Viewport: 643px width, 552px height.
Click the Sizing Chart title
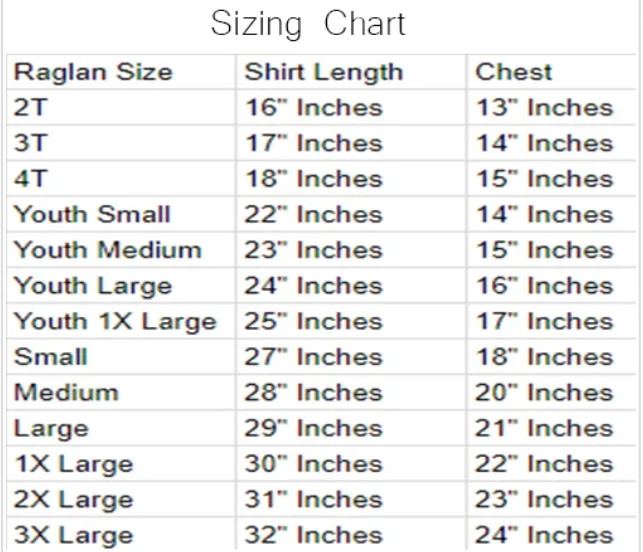coord(308,24)
